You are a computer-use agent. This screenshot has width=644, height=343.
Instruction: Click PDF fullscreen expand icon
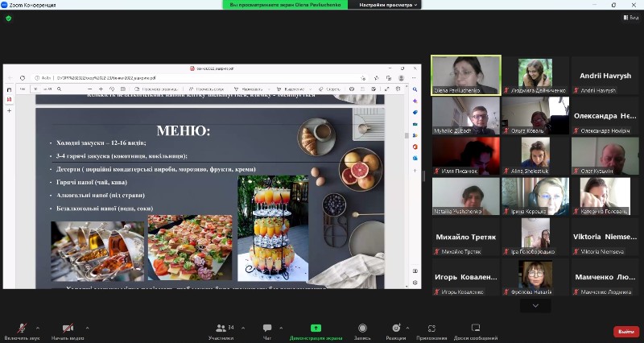coord(386,89)
